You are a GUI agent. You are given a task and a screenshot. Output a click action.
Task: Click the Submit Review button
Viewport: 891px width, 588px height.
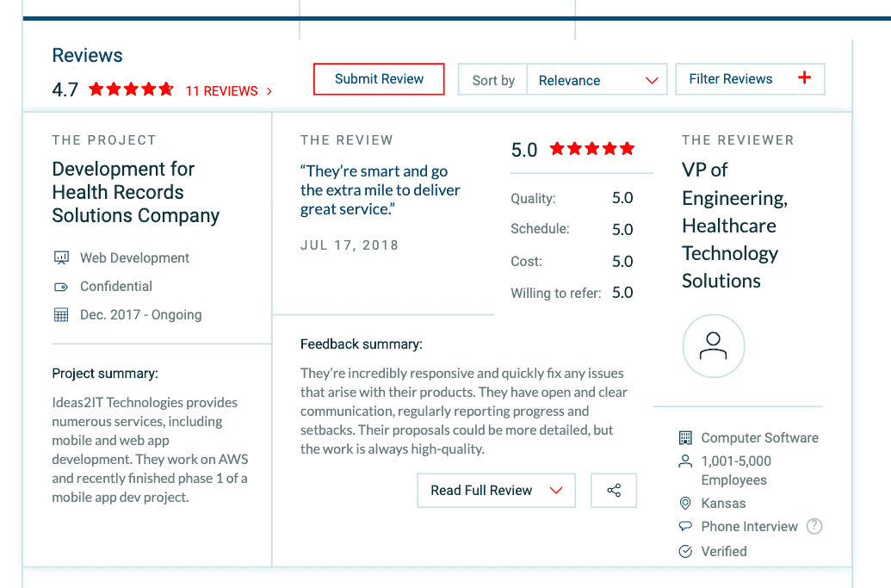379,79
